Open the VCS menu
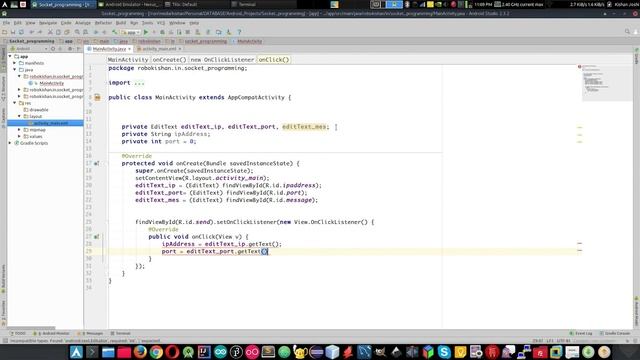This screenshot has width=640, height=360. click(161, 23)
